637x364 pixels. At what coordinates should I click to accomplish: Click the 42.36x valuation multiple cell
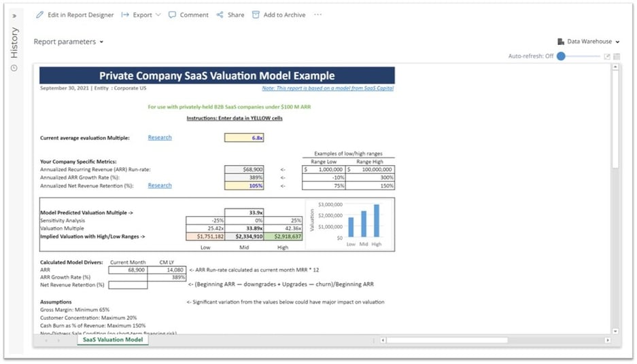point(283,228)
